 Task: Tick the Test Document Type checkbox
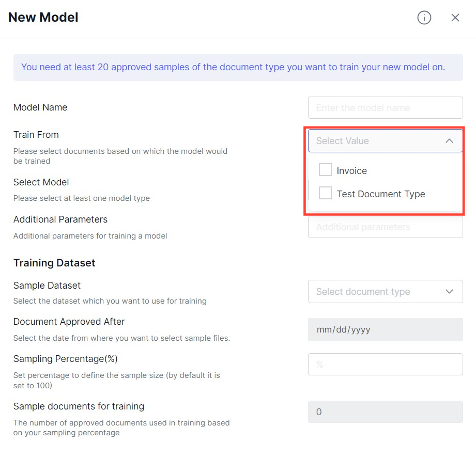(325, 193)
